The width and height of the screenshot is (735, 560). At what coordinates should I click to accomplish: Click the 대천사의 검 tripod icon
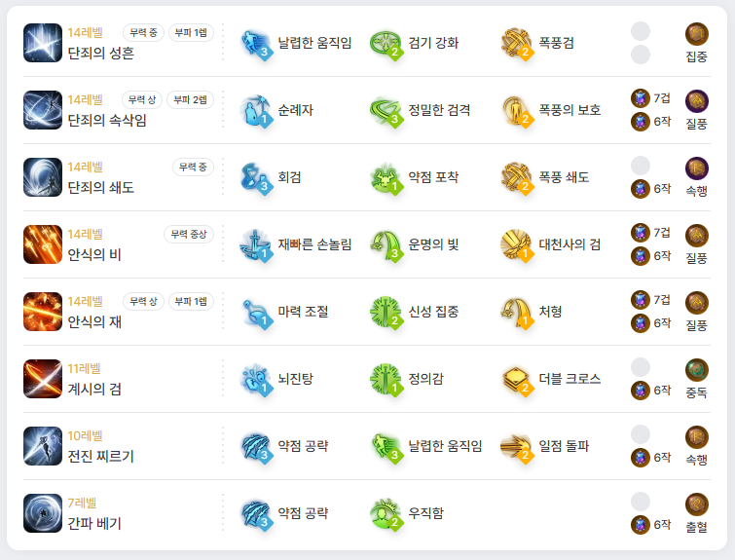[x=517, y=245]
